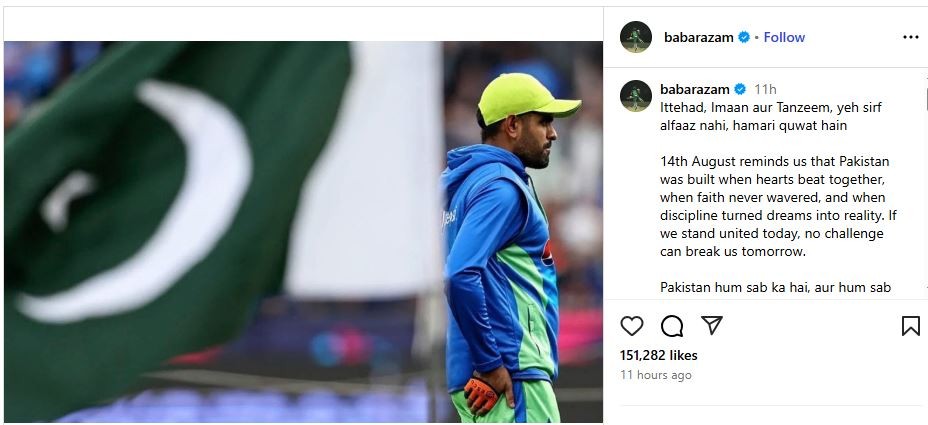Share the post via paper plane icon
The height and width of the screenshot is (425, 928).
coord(711,326)
